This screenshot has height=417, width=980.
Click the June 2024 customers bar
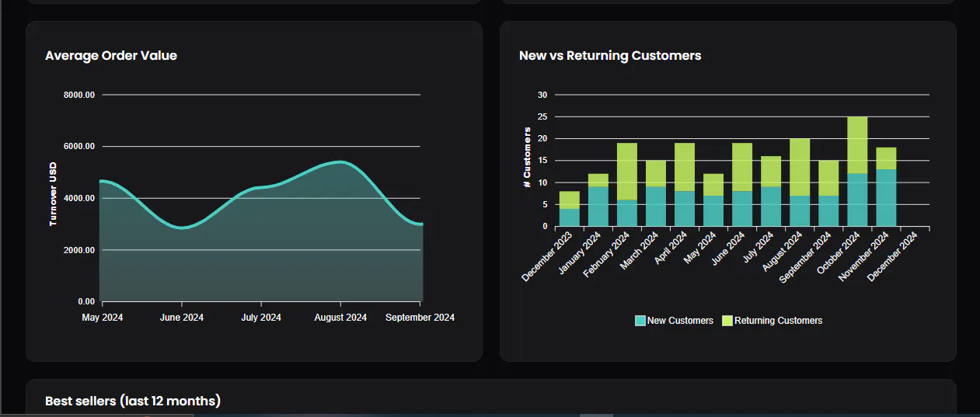[742, 185]
